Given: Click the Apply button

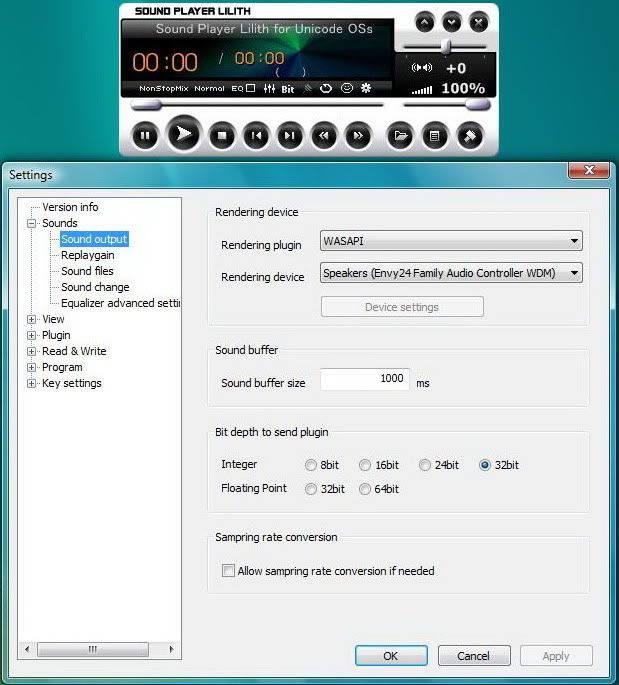Looking at the screenshot, I should (x=556, y=656).
